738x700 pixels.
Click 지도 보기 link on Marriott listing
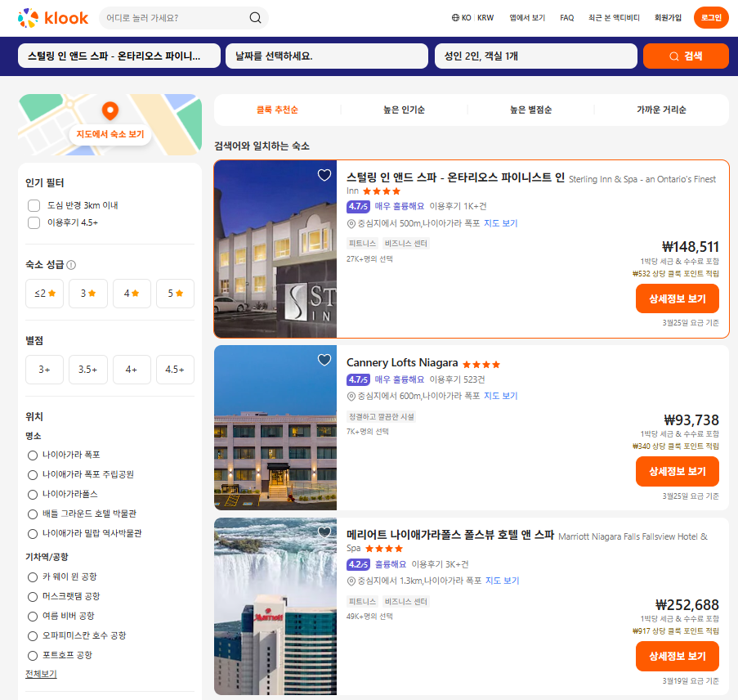click(502, 581)
